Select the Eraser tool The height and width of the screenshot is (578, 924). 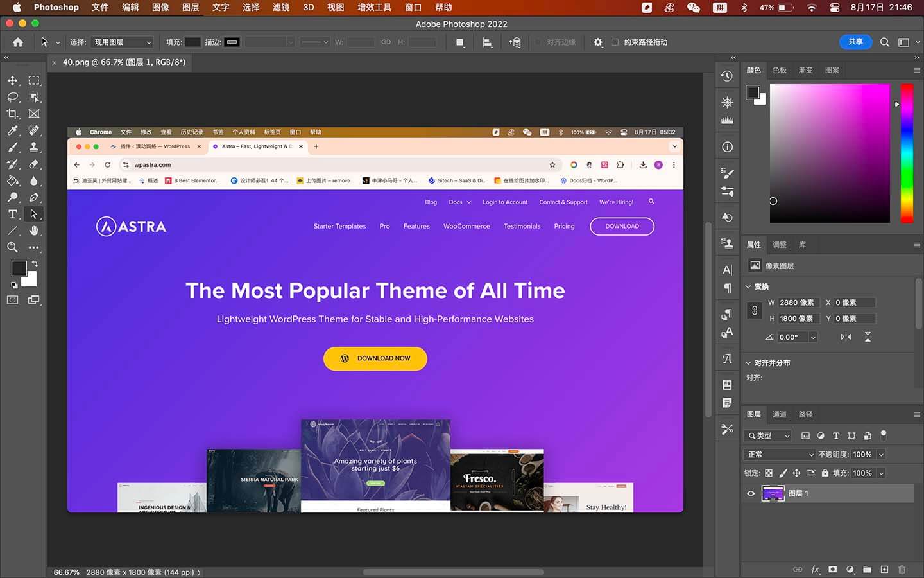[34, 164]
